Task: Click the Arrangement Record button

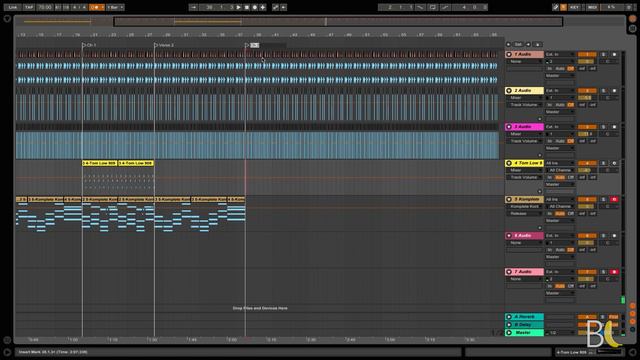Action: click(255, 7)
